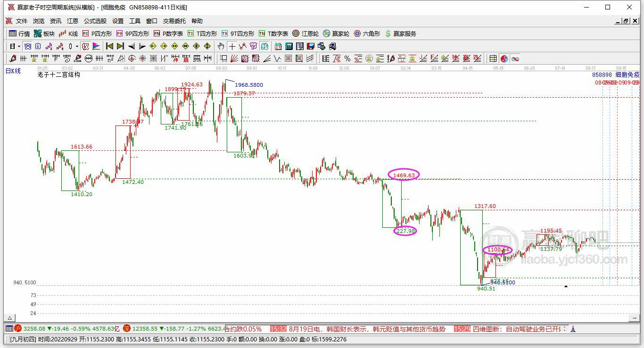644x348 pixels.
Task: Click yellow diamond expand-horizontal icon
Action: click(174, 46)
